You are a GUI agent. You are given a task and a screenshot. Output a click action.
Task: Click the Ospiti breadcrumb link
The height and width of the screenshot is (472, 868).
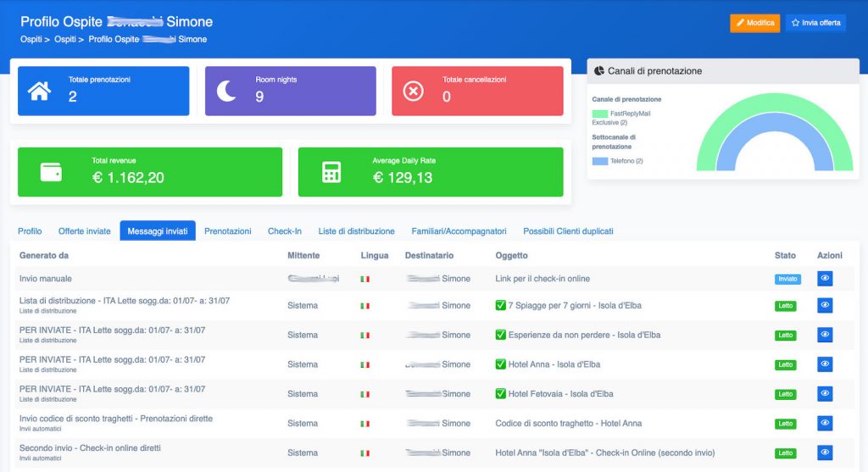coord(31,39)
